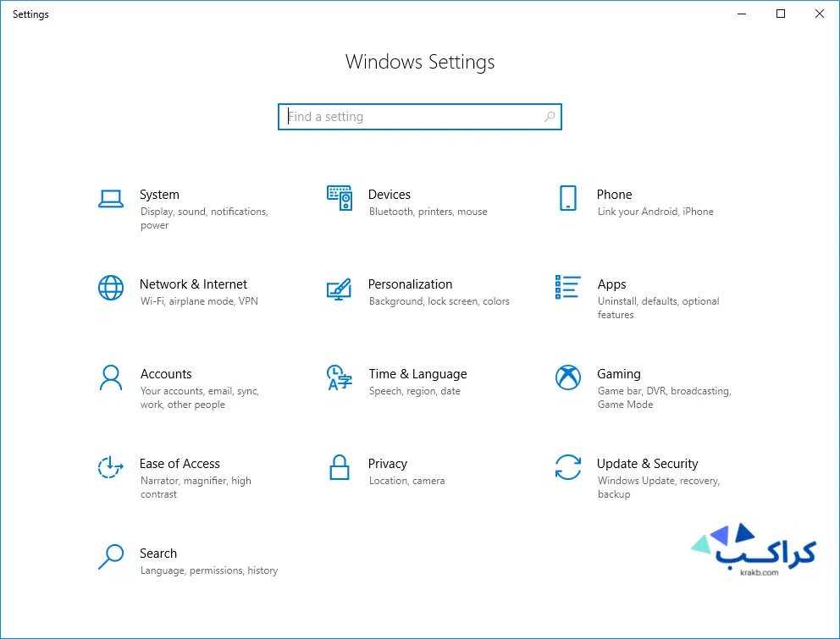This screenshot has height=639, width=840.
Task: Close the Settings window
Action: pyautogui.click(x=820, y=14)
